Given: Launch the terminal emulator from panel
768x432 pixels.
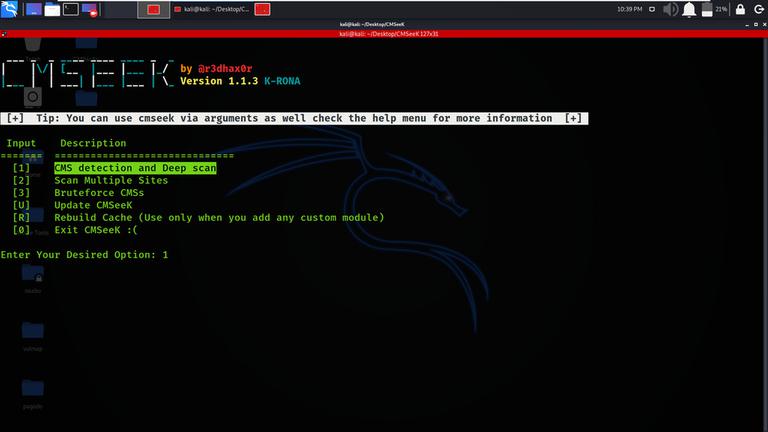Looking at the screenshot, I should [71, 9].
